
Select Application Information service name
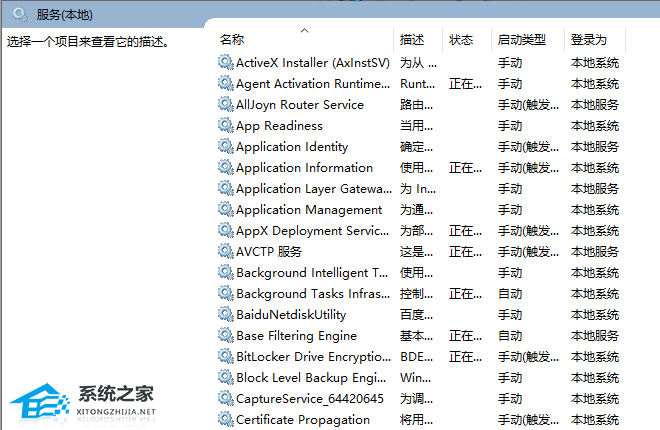(x=304, y=168)
